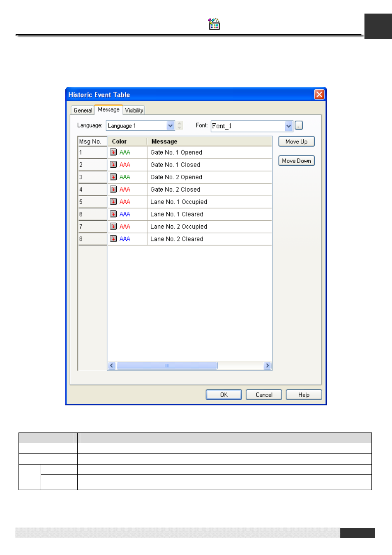The width and height of the screenshot is (392, 555).
Task: Switch to the Visibility tab
Action: pyautogui.click(x=134, y=110)
